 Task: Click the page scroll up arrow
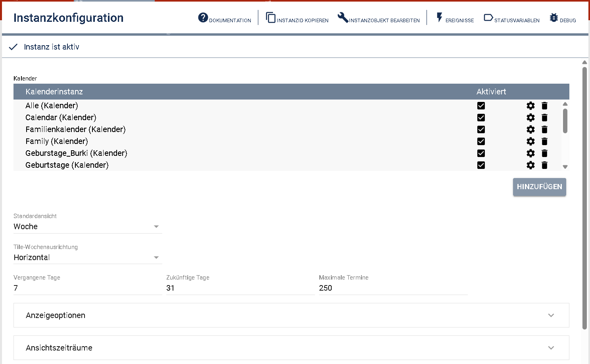584,62
